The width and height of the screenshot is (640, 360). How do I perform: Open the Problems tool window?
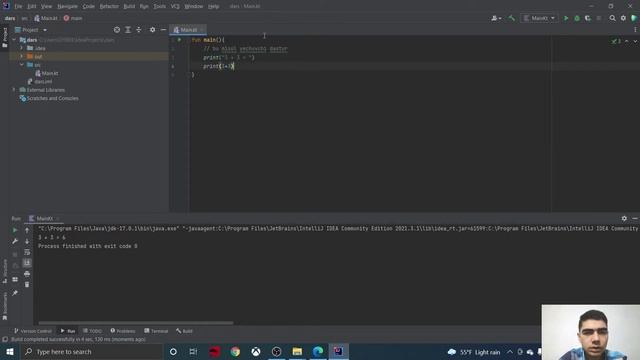point(123,331)
